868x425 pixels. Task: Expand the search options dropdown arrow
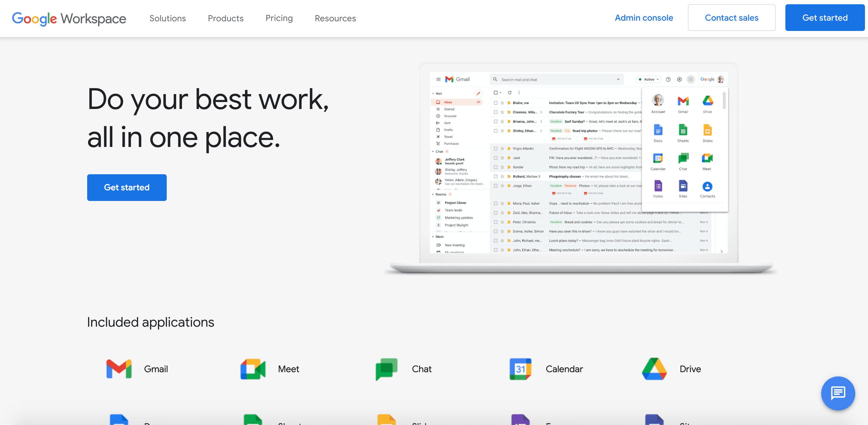point(618,80)
